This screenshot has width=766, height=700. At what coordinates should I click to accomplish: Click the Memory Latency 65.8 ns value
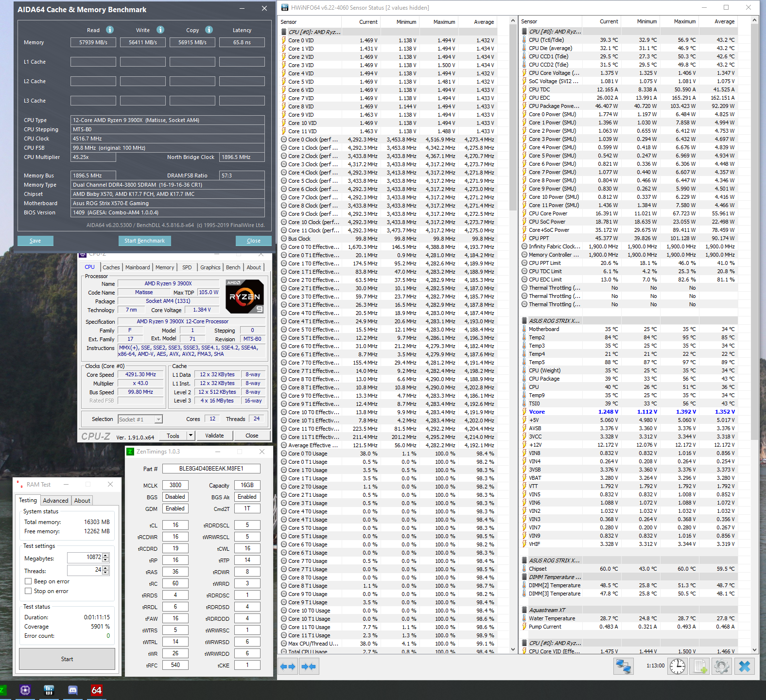pyautogui.click(x=242, y=42)
